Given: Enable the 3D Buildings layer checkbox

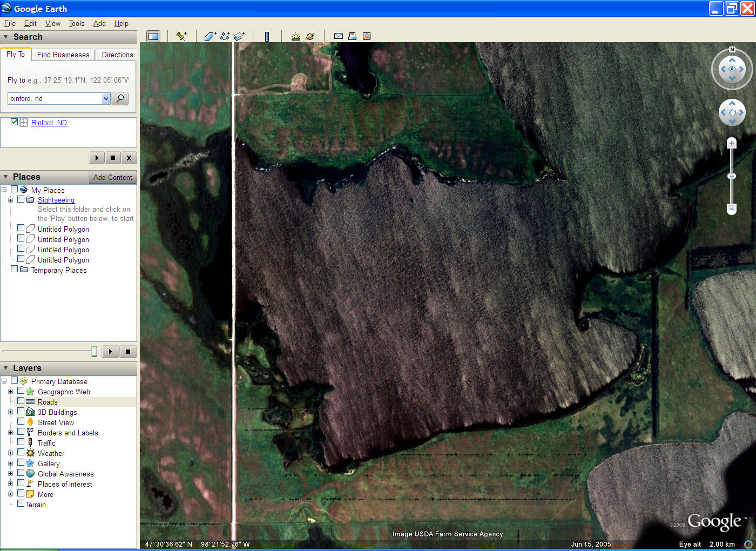Looking at the screenshot, I should [x=21, y=412].
